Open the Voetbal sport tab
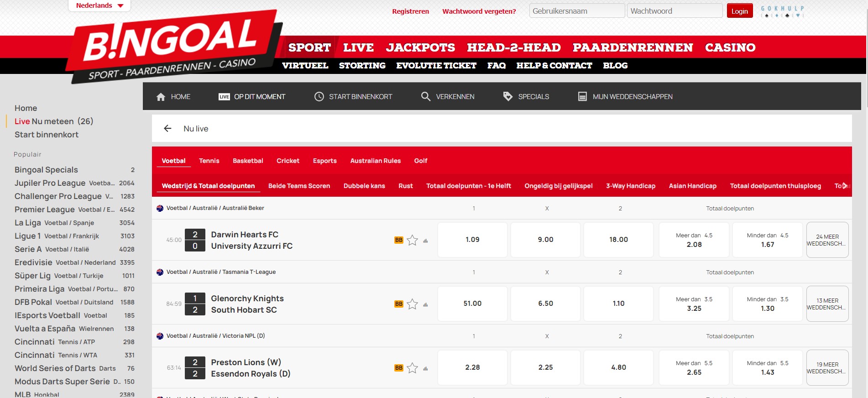 [x=173, y=161]
